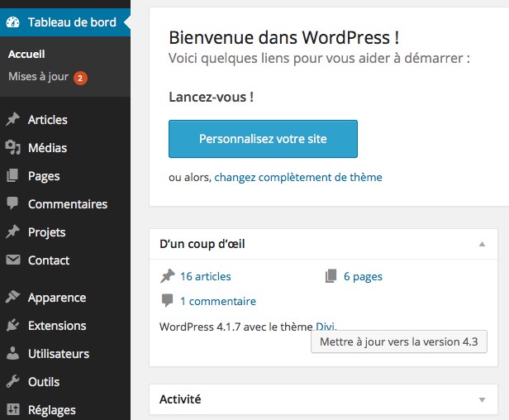The height and width of the screenshot is (420, 509).
Task: Click the Médias camera and music icon
Action: click(x=12, y=147)
